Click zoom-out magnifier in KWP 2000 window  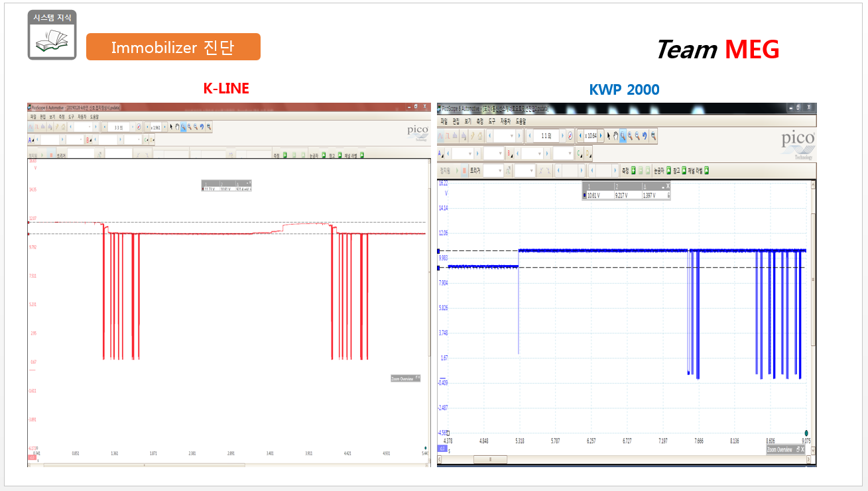[x=637, y=136]
